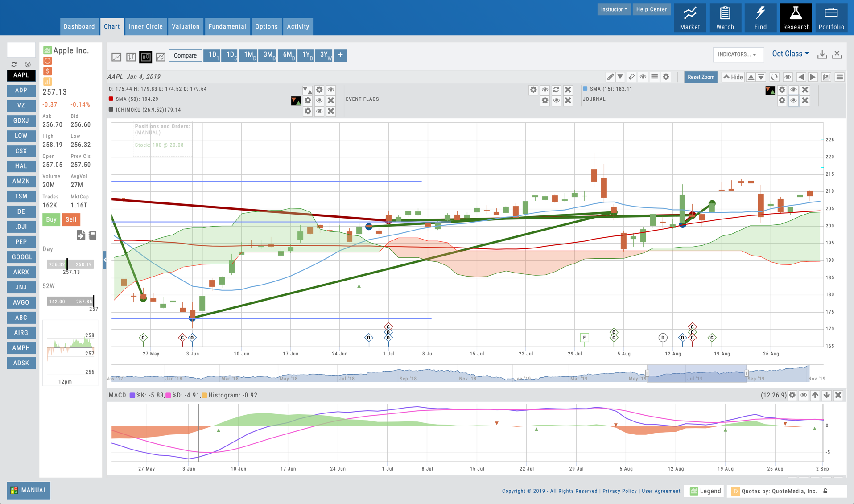Switch to Activity tab
854x504 pixels.
[x=298, y=26]
